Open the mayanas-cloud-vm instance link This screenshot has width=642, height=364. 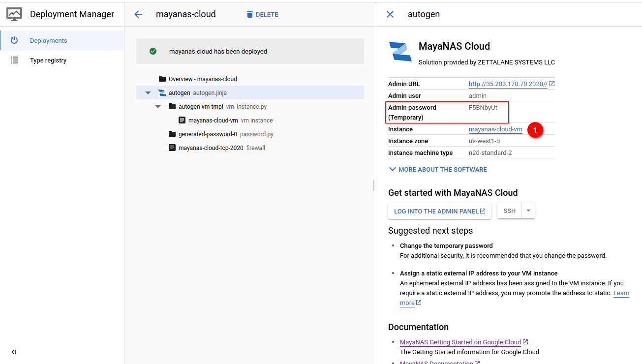coord(495,129)
